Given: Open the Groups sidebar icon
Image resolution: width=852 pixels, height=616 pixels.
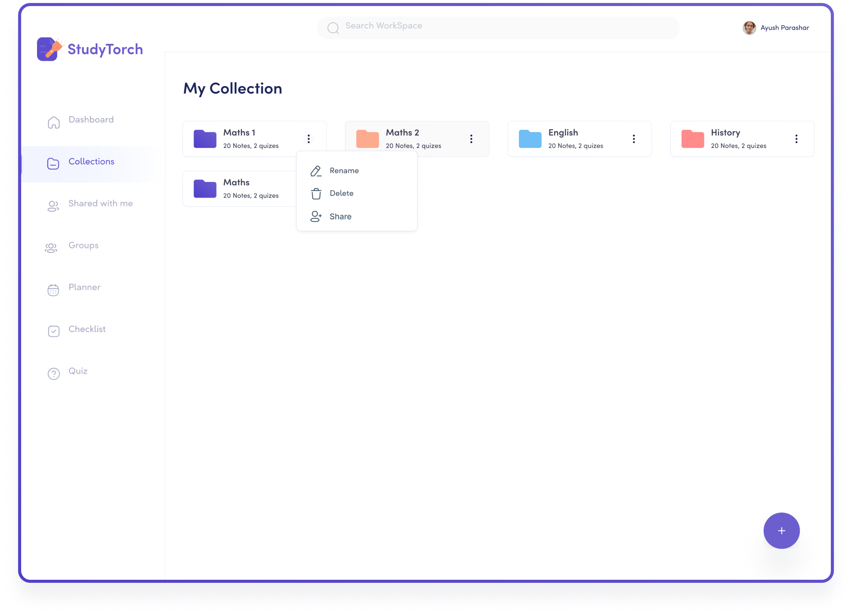Looking at the screenshot, I should pos(51,248).
